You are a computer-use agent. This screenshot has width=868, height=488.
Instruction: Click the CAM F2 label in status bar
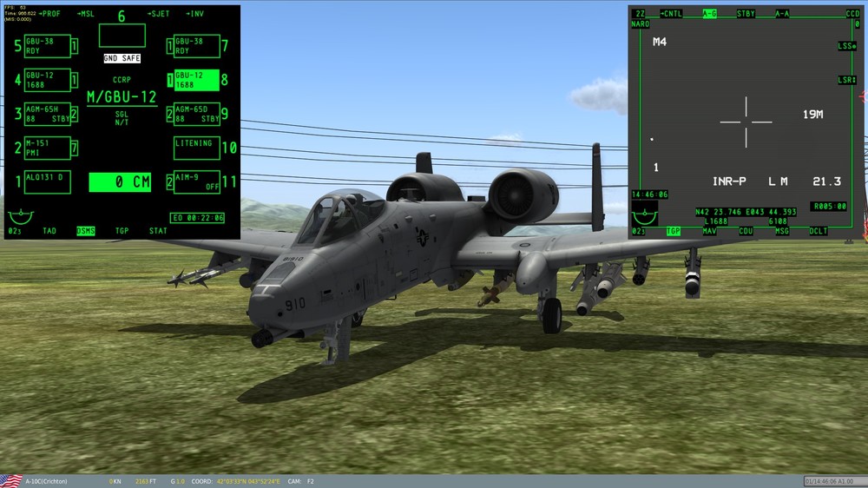pos(300,481)
